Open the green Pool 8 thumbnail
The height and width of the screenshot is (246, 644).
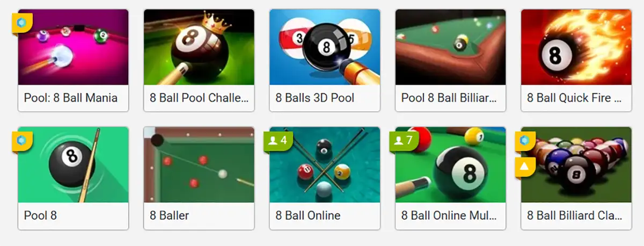click(74, 165)
